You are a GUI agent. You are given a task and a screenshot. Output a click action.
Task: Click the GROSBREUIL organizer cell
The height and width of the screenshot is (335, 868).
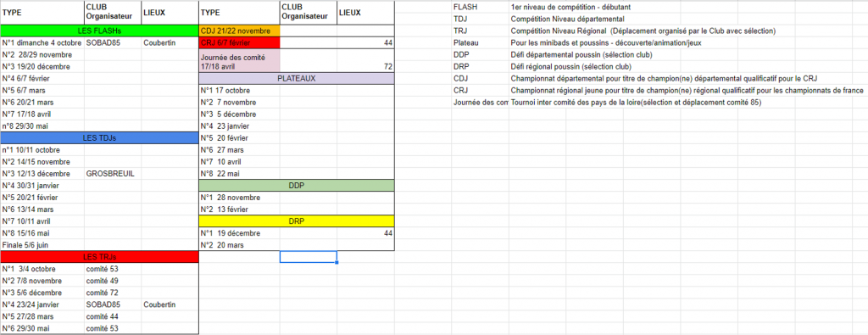click(x=113, y=174)
